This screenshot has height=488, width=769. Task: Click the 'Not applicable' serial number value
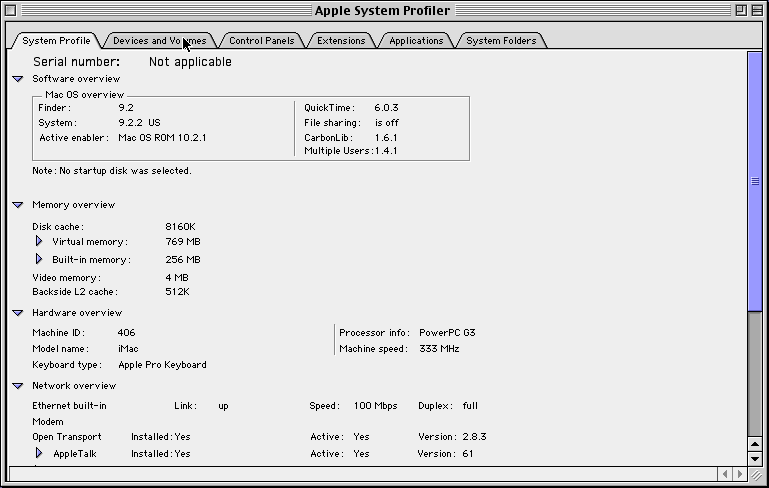(x=190, y=62)
